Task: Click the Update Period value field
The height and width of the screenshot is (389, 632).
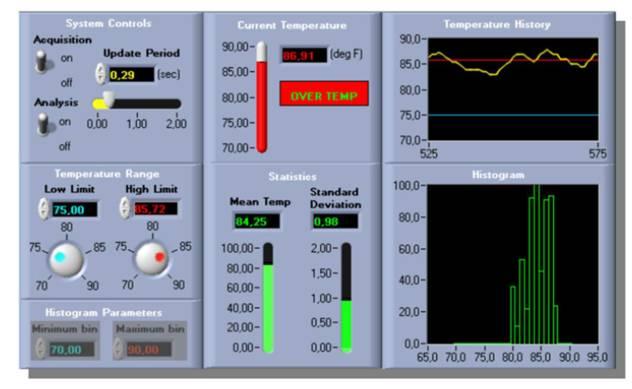Action: pyautogui.click(x=131, y=75)
